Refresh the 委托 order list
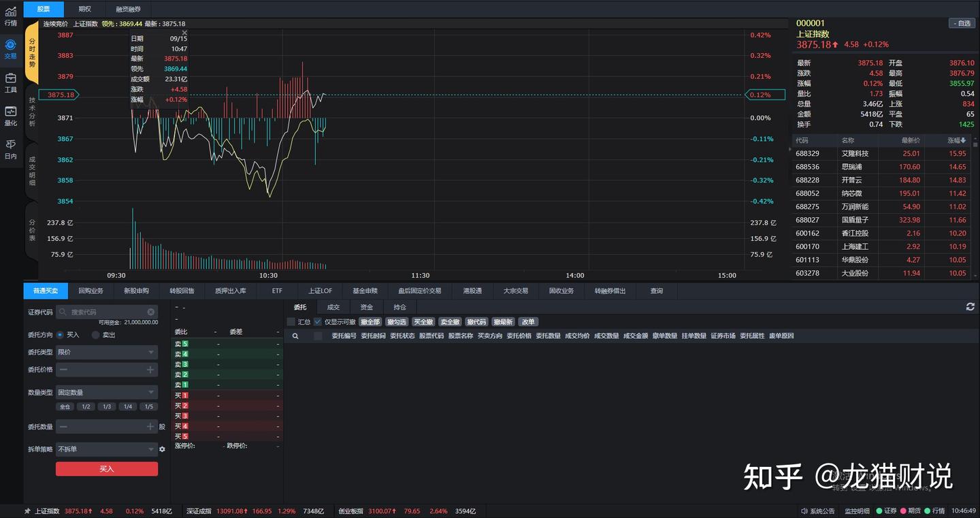Image resolution: width=980 pixels, height=518 pixels. pyautogui.click(x=970, y=306)
